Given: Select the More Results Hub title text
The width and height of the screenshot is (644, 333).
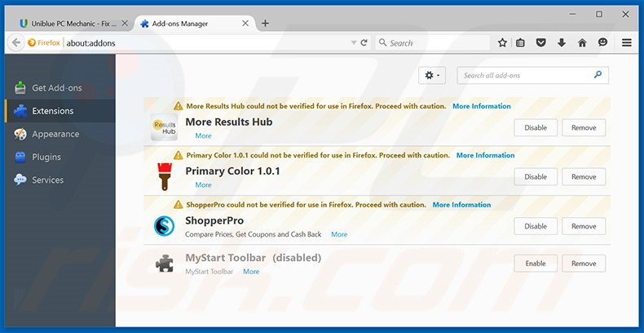Looking at the screenshot, I should (229, 122).
